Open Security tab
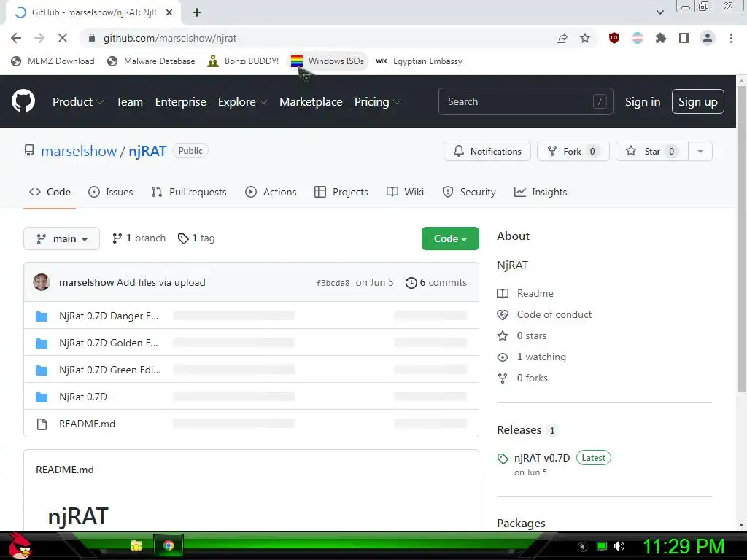Viewport: 747px width, 560px height. pyautogui.click(x=469, y=192)
